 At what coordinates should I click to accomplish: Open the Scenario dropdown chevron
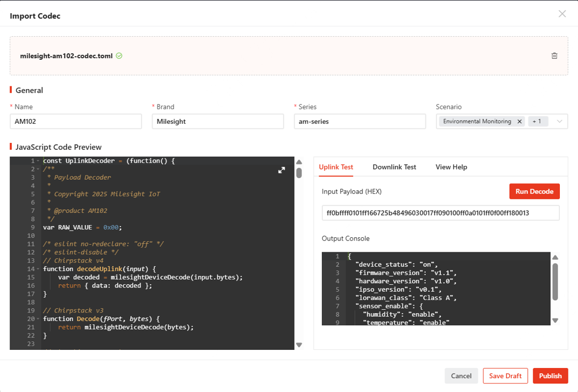(559, 121)
